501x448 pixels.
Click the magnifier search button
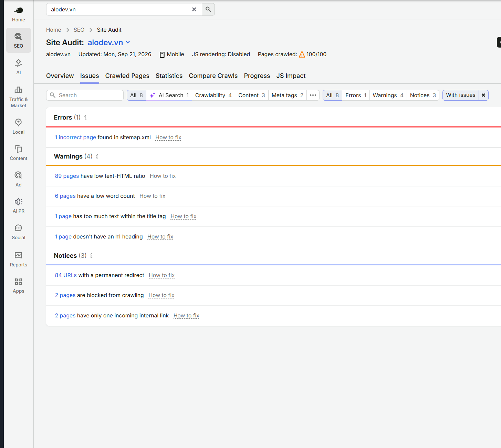tap(208, 9)
